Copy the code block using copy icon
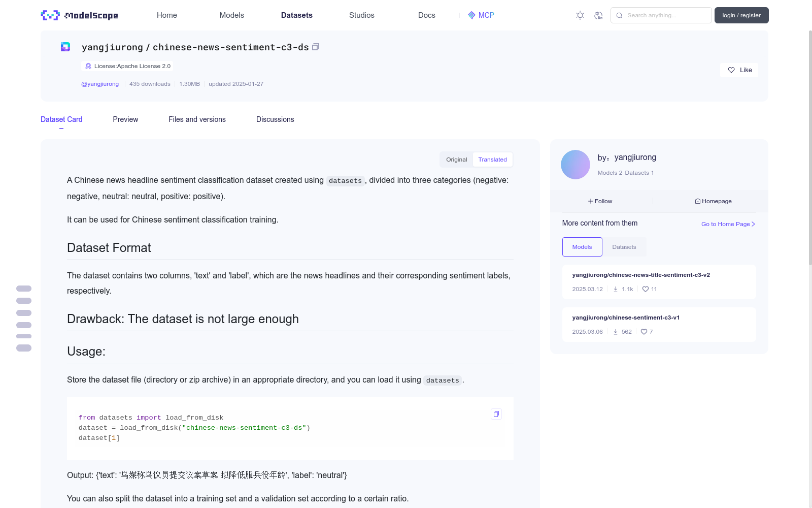812x508 pixels. [x=496, y=414]
